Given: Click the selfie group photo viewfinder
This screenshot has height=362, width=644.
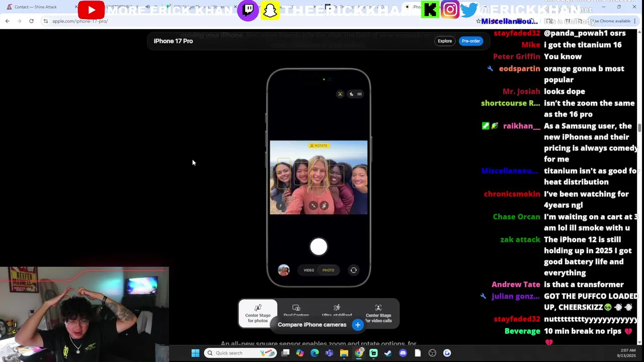Looking at the screenshot, I should (x=318, y=177).
